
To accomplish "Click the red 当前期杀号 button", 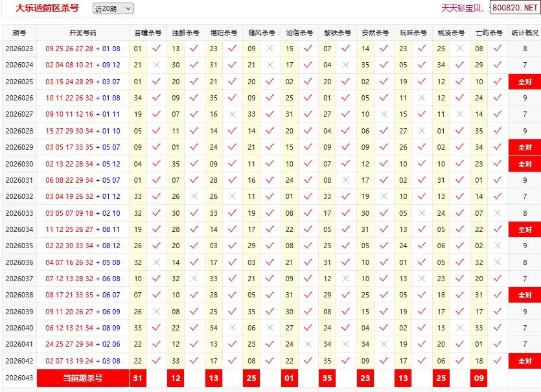I will pyautogui.click(x=82, y=378).
